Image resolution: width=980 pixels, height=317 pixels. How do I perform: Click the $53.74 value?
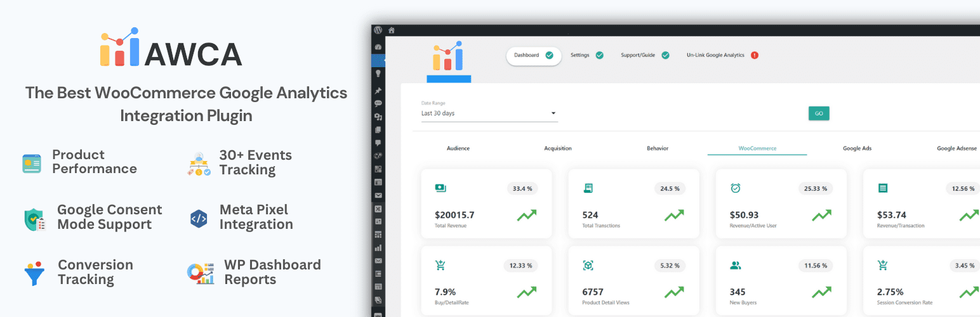[892, 215]
